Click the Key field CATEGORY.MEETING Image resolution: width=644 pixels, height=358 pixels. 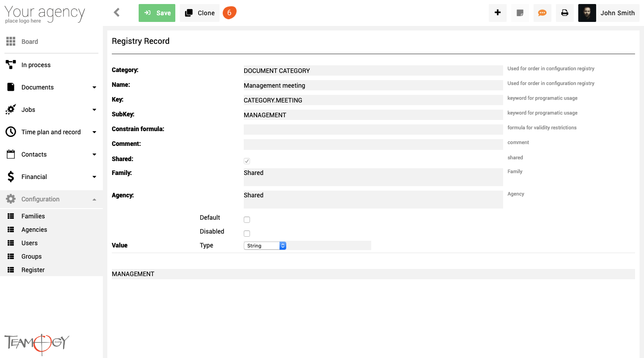tap(373, 100)
